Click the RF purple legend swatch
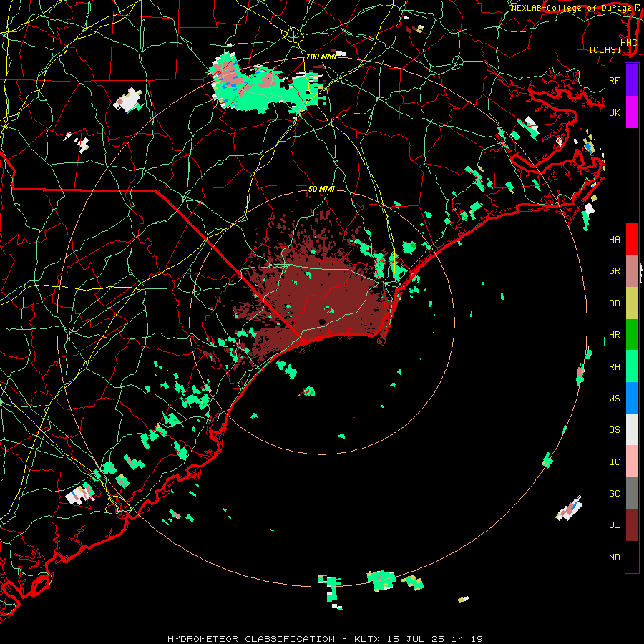Image resolution: width=644 pixels, height=644 pixels. click(x=632, y=80)
